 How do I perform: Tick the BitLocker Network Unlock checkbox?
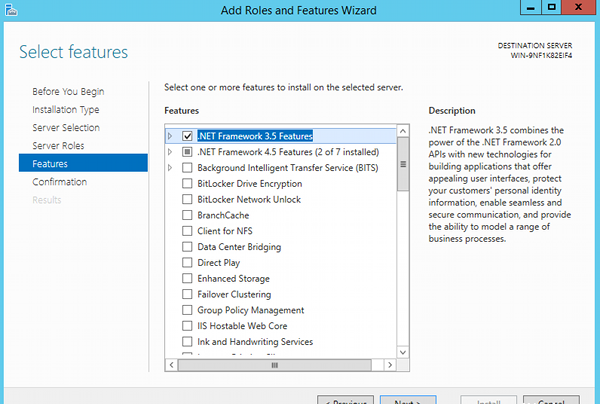187,199
